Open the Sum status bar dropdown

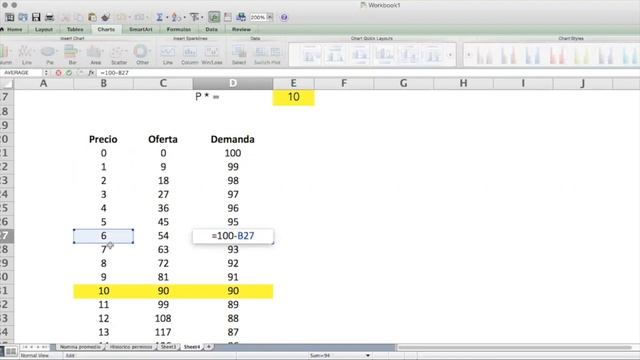tap(368, 356)
